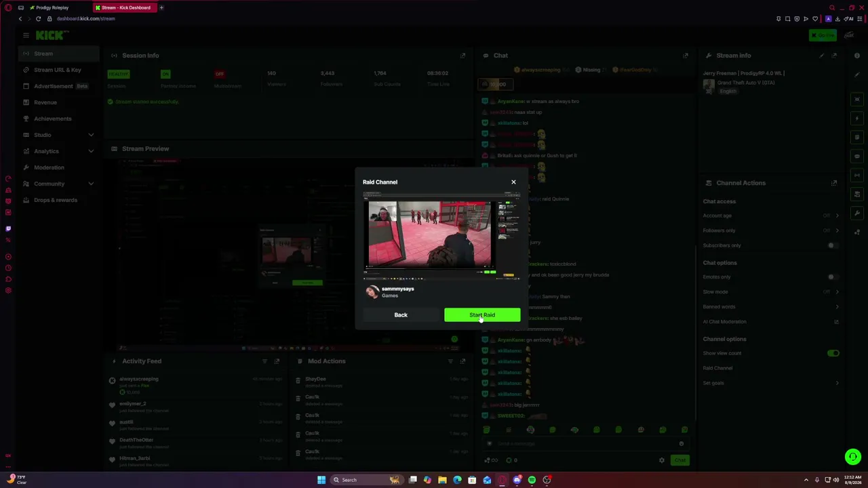Open the Achievements page
Viewport: 868px width, 488px height.
tap(60, 119)
